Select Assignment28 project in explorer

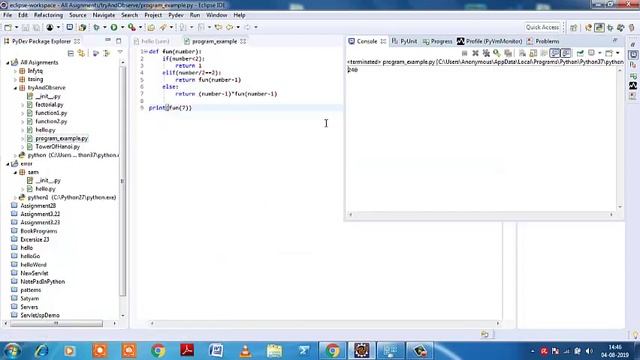point(38,206)
